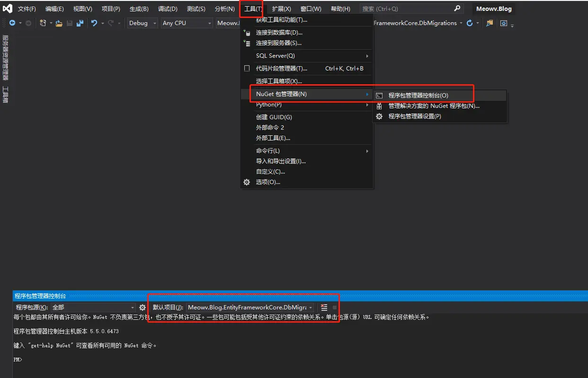Viewport: 588px width, 378px height.
Task: Open the new project dropdown arrow
Action: [51, 23]
